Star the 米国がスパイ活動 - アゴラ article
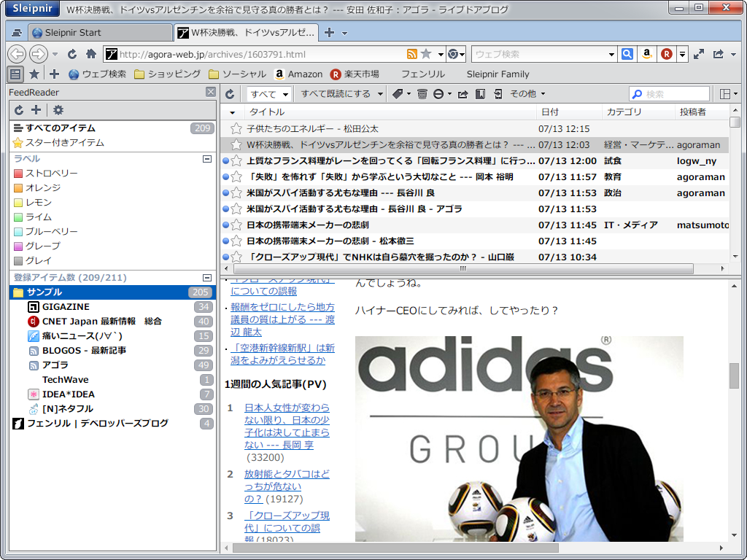This screenshot has height=560, width=747. point(236,209)
